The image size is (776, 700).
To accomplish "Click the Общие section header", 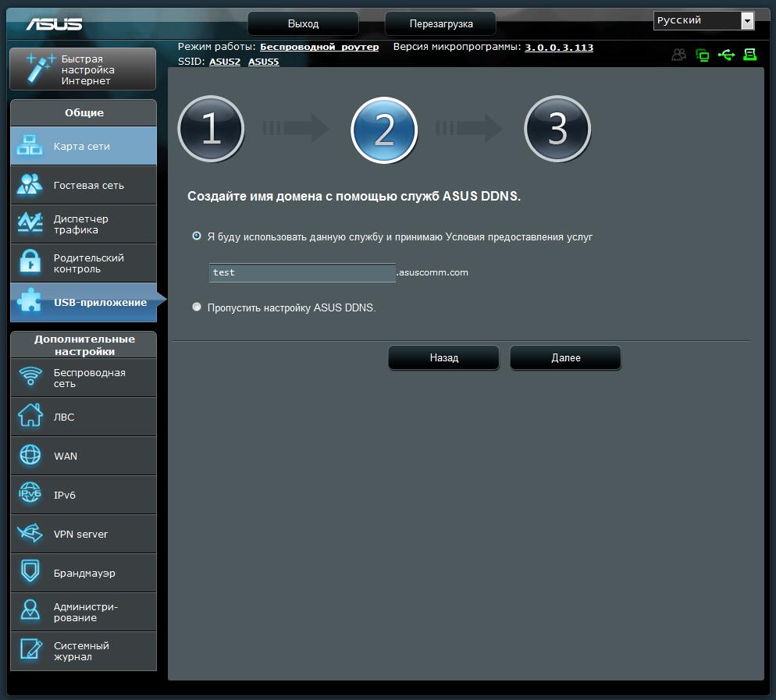I will point(84,113).
